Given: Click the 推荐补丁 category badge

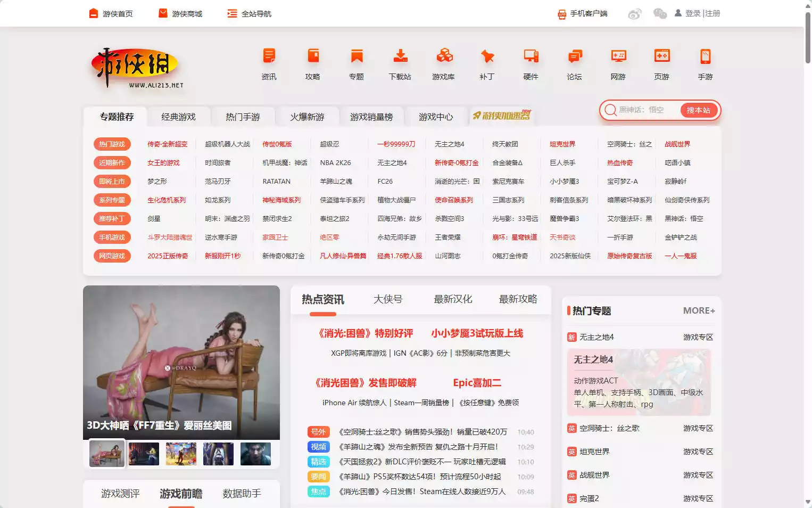Looking at the screenshot, I should (112, 219).
